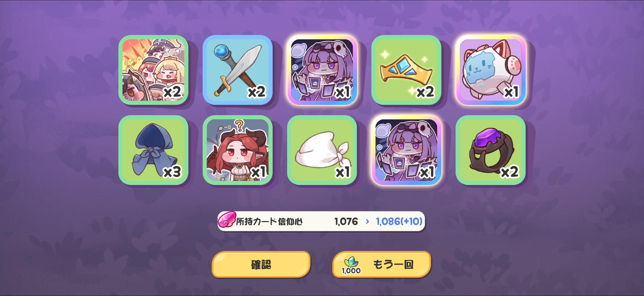Tap the 所持カード信仰心 info bar

tap(321, 221)
